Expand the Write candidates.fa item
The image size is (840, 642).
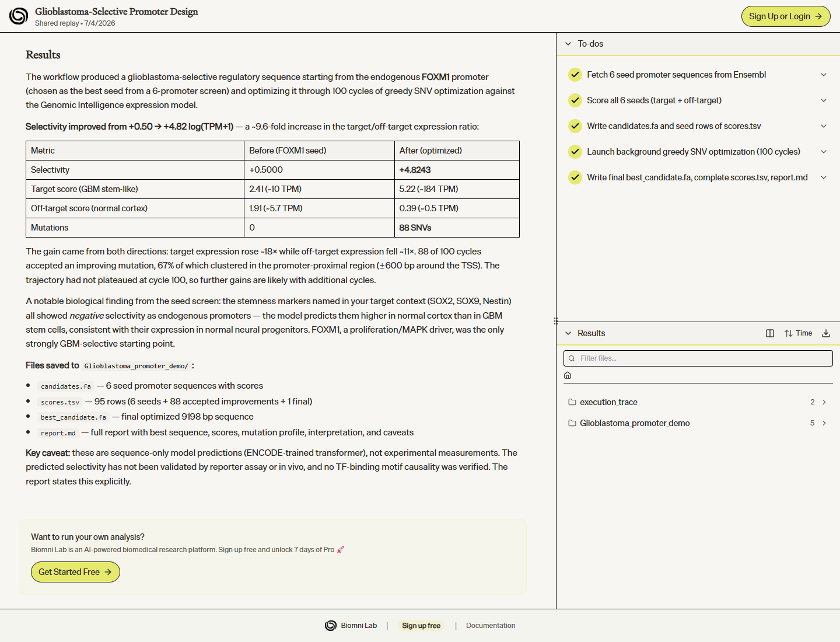click(824, 126)
